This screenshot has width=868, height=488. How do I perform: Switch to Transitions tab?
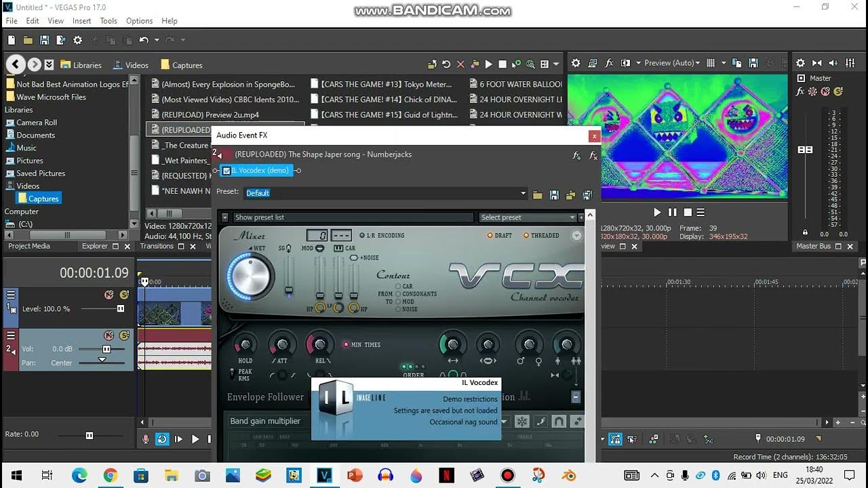[x=157, y=246]
